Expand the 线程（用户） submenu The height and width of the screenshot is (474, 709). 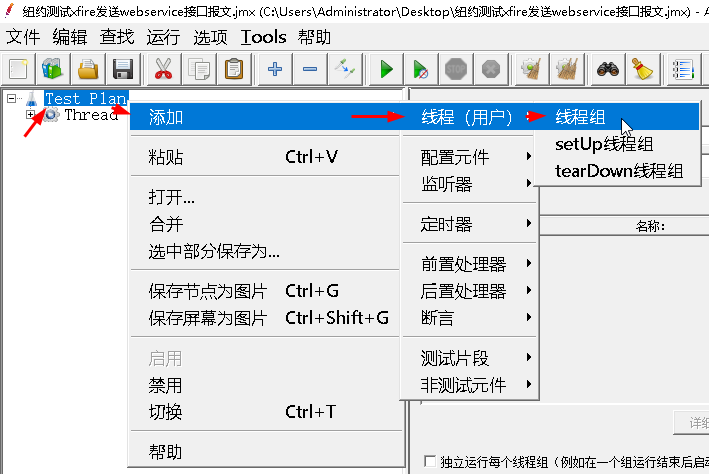[468, 117]
